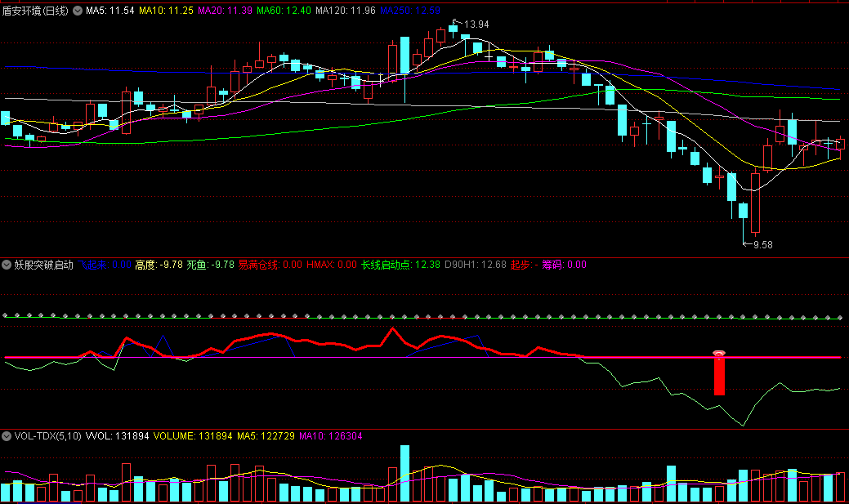Click the 妖股突破启动 indicator name
Image resolution: width=849 pixels, height=504 pixels.
click(x=43, y=265)
